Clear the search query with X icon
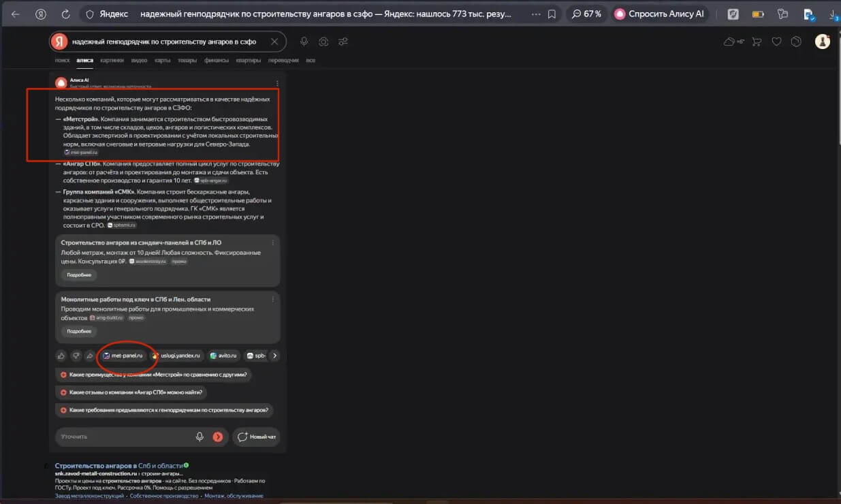Screen dimensions: 841x504 [x=274, y=42]
